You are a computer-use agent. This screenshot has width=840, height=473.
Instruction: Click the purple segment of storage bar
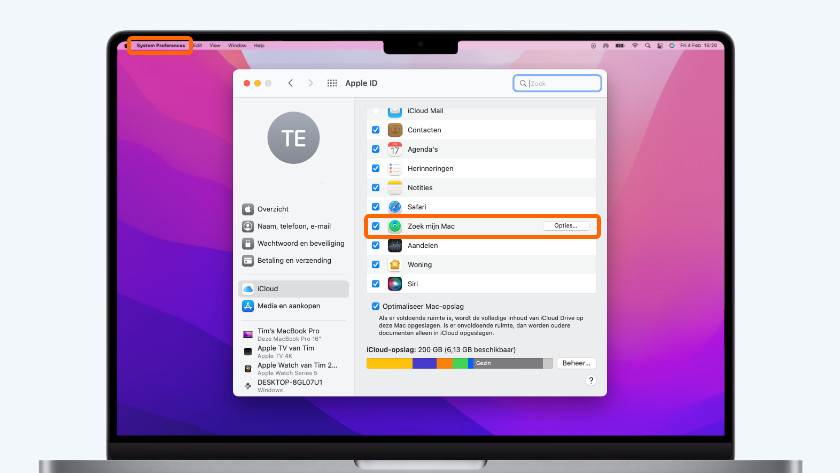[x=425, y=363]
